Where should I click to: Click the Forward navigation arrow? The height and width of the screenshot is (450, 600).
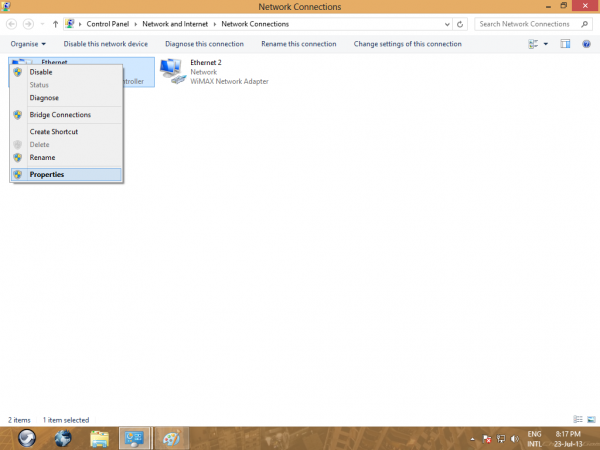click(x=28, y=24)
